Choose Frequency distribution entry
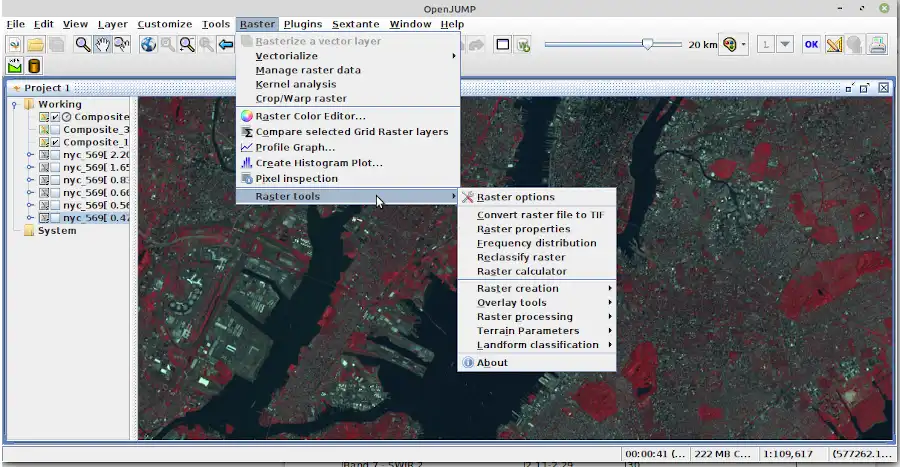Screen dimensions: 900x467 point(537,243)
